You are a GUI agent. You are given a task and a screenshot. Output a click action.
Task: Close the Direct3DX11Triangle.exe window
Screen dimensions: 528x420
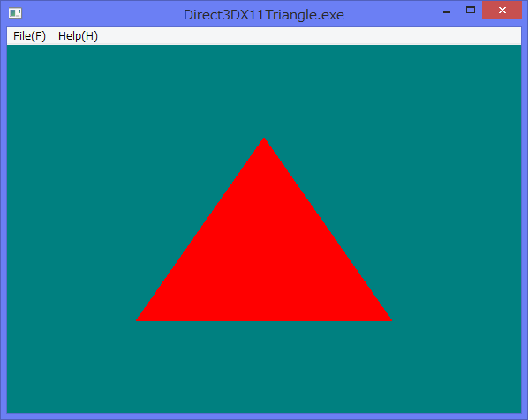pos(502,10)
